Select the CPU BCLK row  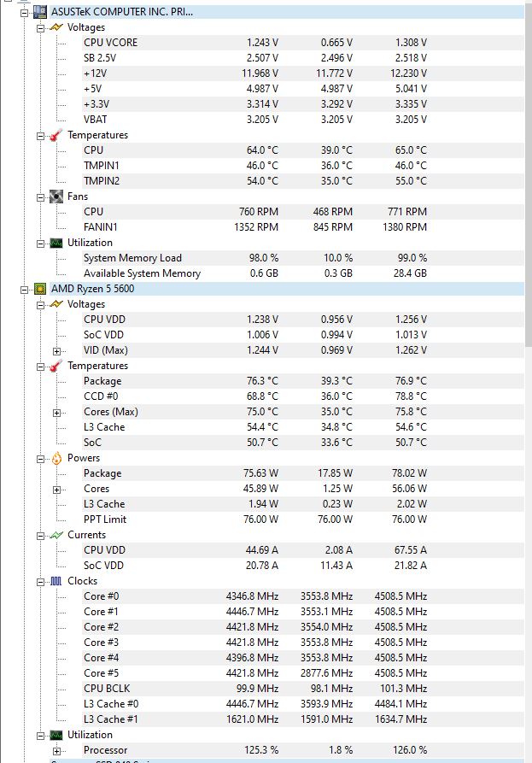pyautogui.click(x=303, y=689)
